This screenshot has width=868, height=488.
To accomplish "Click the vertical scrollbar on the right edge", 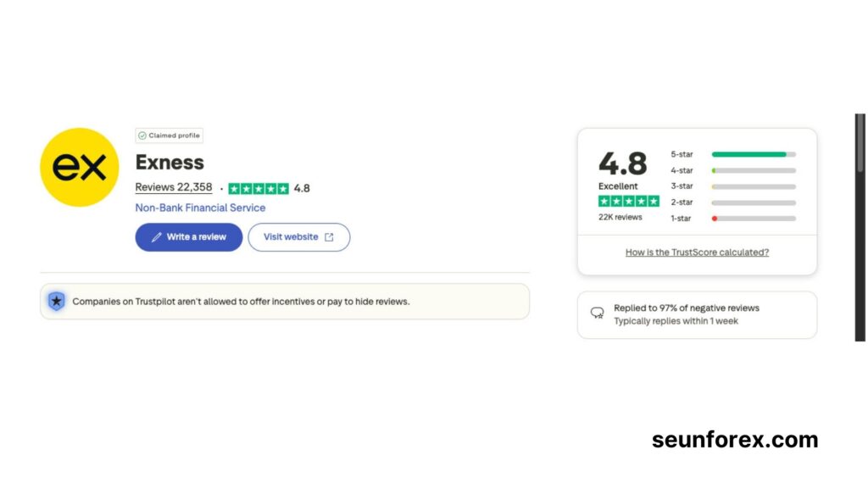I will 860,227.
